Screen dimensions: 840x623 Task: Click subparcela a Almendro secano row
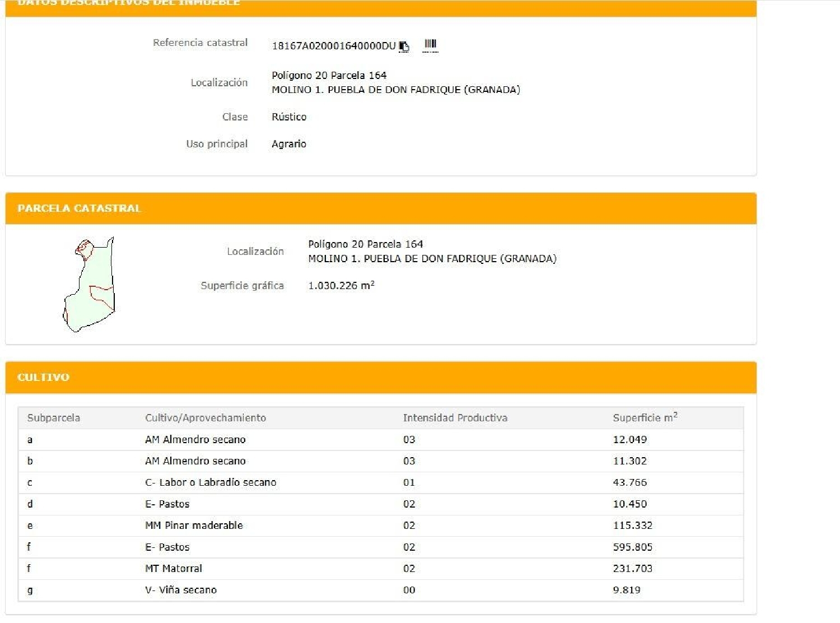(195, 440)
